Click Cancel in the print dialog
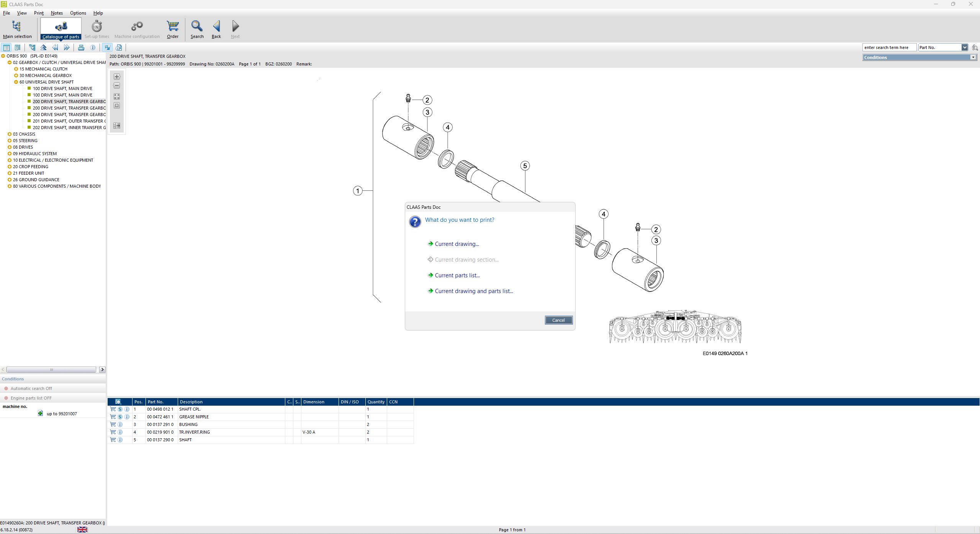The width and height of the screenshot is (980, 534). pyautogui.click(x=558, y=320)
